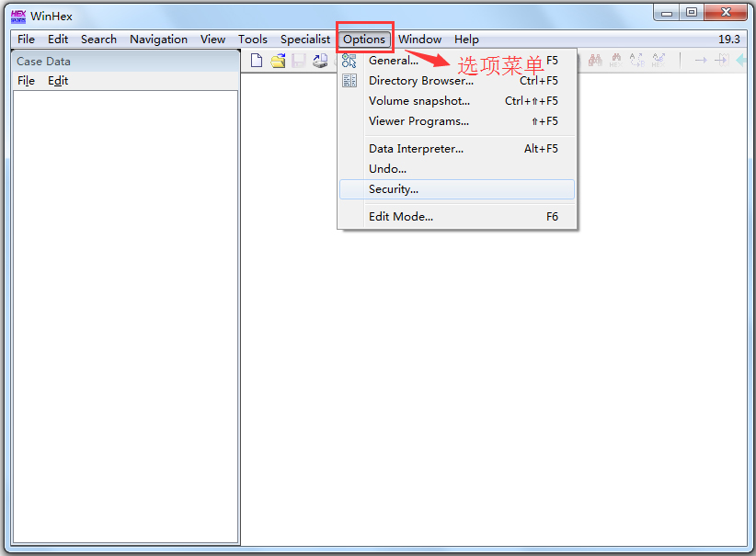Select Edit Mode... menu item

(457, 217)
